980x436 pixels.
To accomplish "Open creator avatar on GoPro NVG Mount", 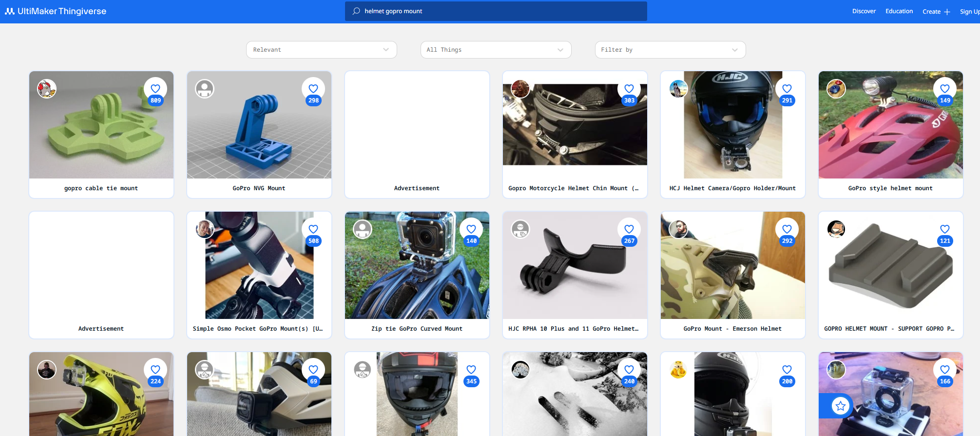I will (x=205, y=89).
